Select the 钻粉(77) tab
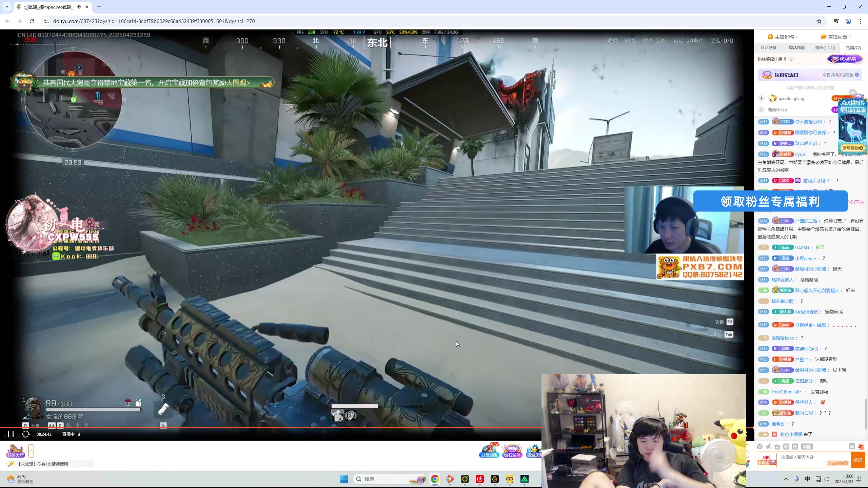The height and width of the screenshot is (488, 868). pyautogui.click(x=853, y=48)
